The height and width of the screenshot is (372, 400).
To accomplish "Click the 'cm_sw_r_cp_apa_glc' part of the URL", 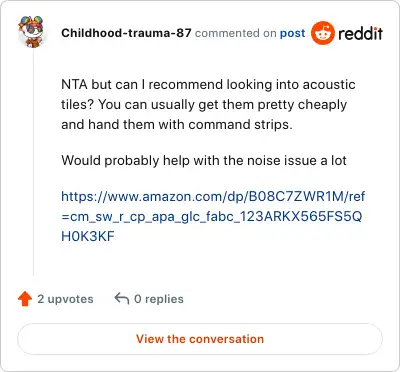I will (136, 217).
